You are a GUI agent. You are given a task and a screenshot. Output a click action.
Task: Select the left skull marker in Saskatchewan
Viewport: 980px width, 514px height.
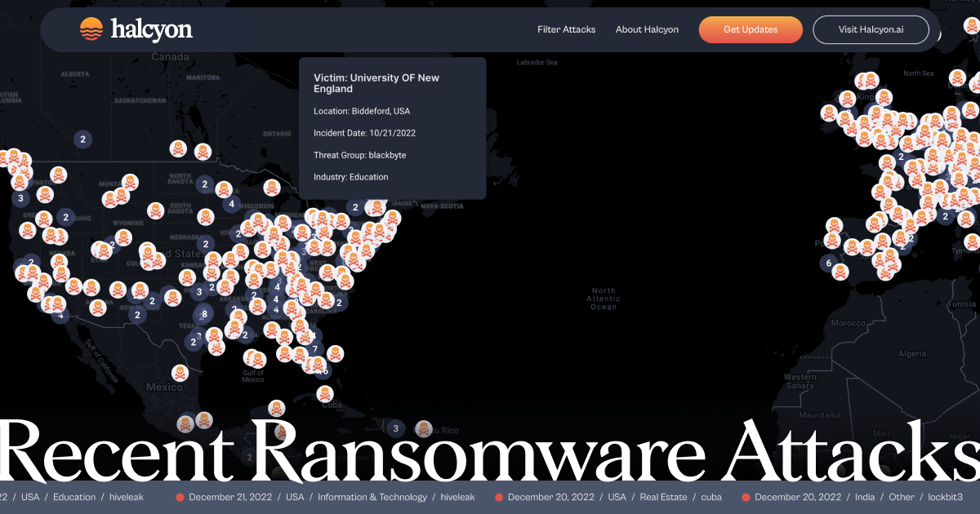(178, 148)
